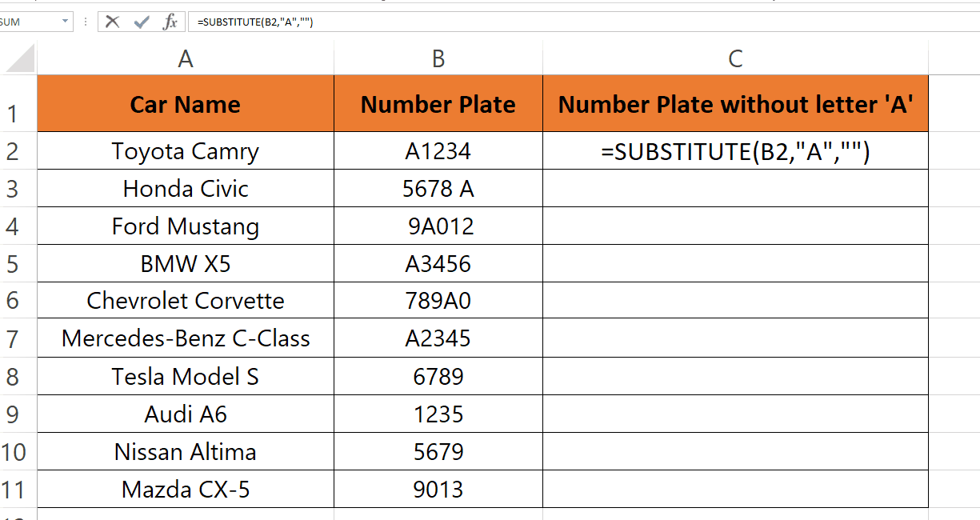Select the Number Plate header cell
The height and width of the screenshot is (520, 980).
point(438,103)
